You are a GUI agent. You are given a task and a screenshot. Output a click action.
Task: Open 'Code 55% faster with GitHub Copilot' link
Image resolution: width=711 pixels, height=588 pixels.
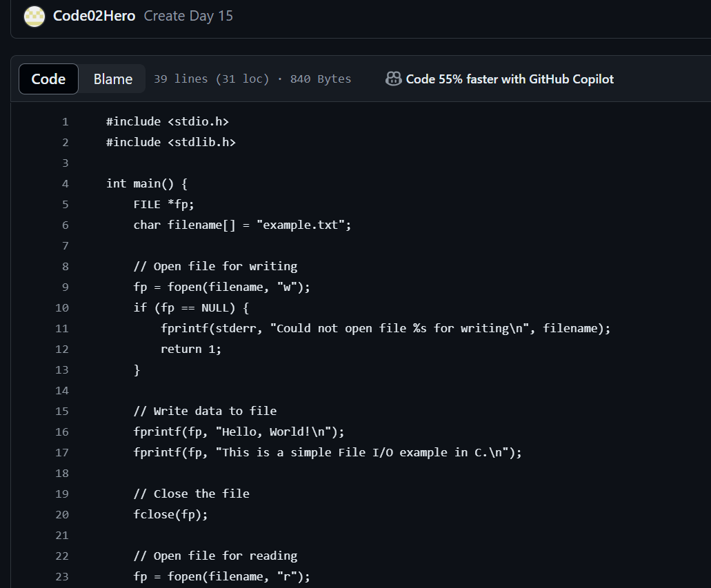[510, 79]
